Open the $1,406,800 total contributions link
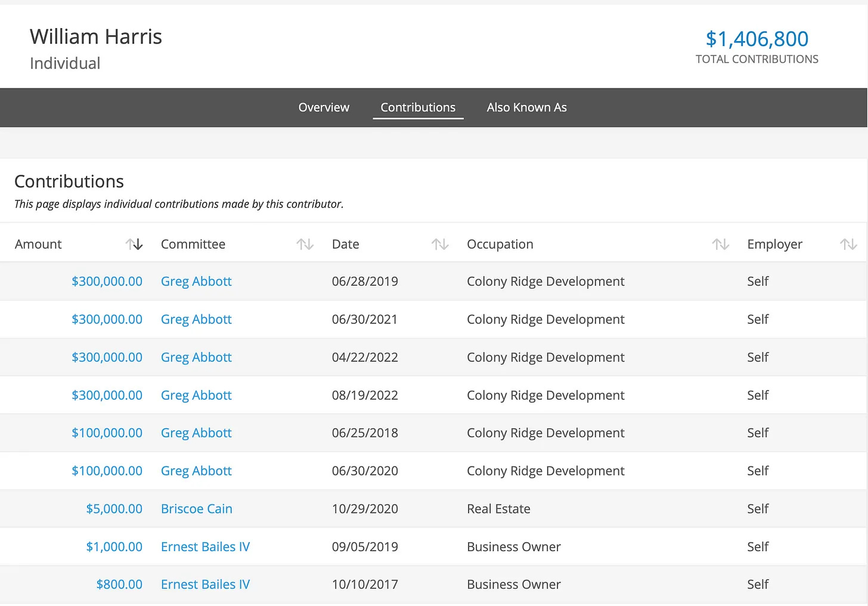This screenshot has height=606, width=868. (757, 39)
